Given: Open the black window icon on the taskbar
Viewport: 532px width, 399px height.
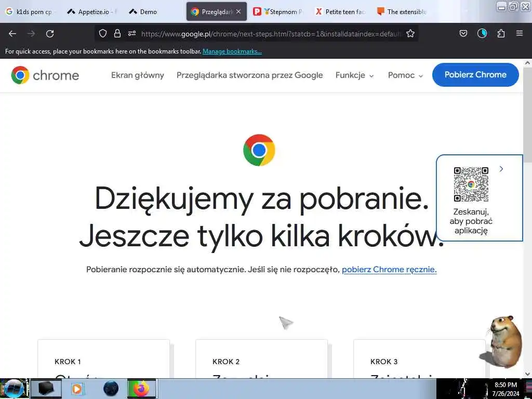Looking at the screenshot, I should [x=46, y=389].
